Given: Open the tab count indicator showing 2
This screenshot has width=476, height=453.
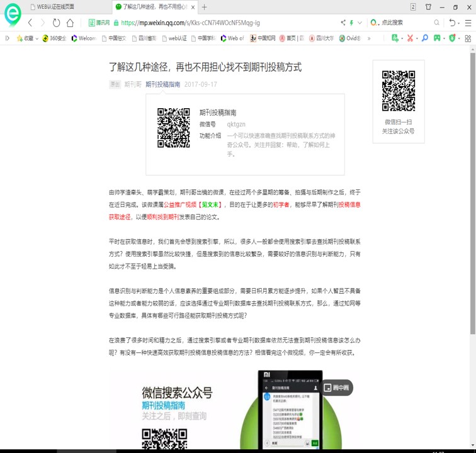Looking at the screenshot, I should pyautogui.click(x=413, y=7).
